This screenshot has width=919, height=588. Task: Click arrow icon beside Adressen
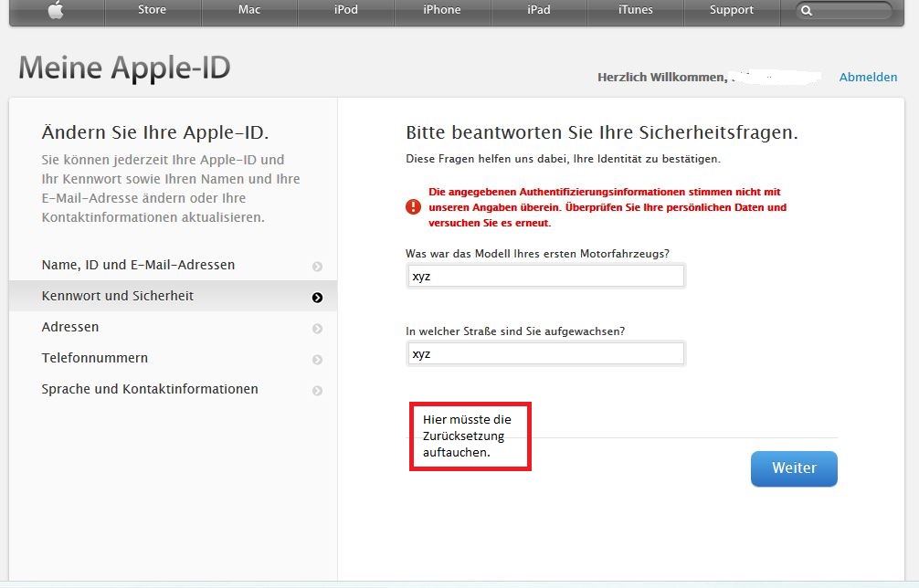(x=317, y=329)
